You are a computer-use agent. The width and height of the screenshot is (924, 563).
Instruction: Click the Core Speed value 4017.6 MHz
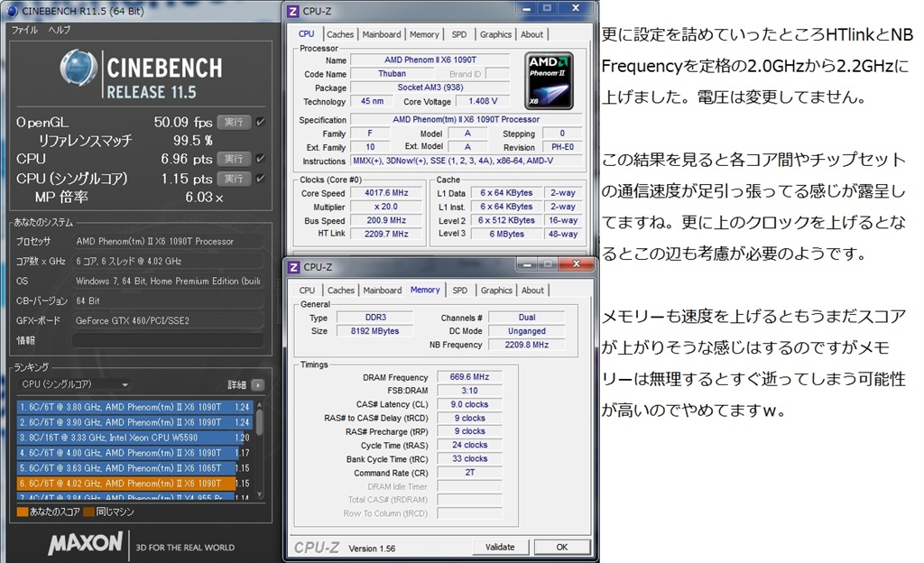(386, 192)
